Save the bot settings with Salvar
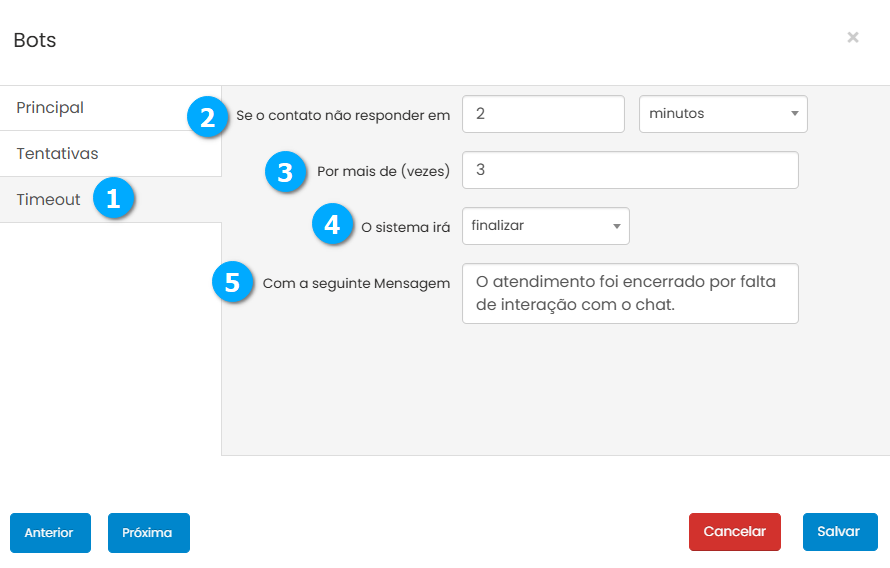The image size is (890, 568). point(839,532)
